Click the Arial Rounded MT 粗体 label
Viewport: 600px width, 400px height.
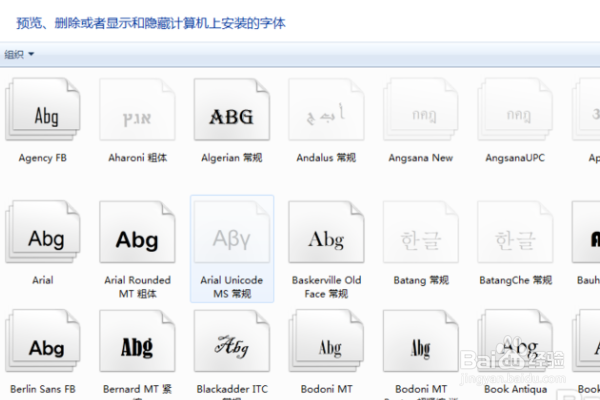[137, 287]
